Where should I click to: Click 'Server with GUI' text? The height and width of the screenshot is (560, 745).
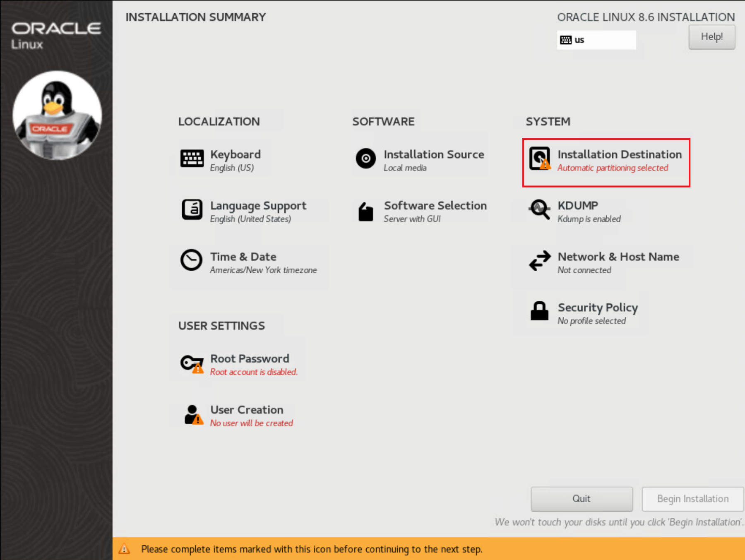click(412, 219)
